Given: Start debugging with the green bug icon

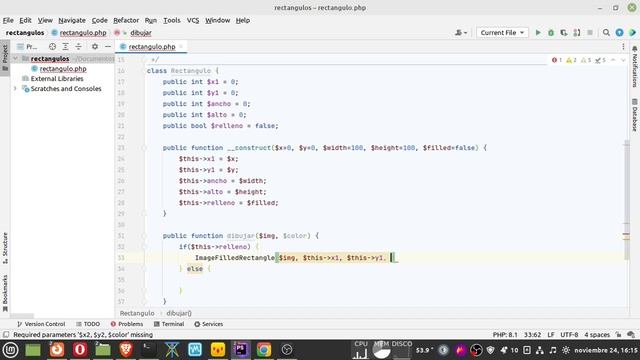Looking at the screenshot, I should click(551, 33).
